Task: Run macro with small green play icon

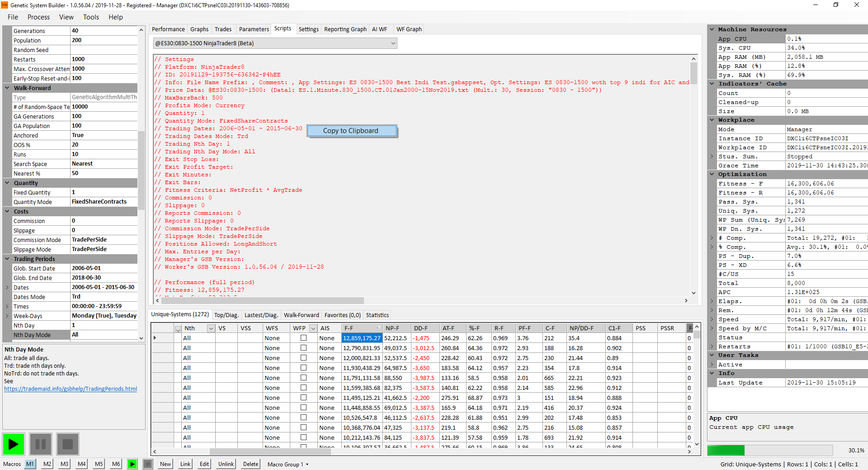Action: pyautogui.click(x=132, y=464)
